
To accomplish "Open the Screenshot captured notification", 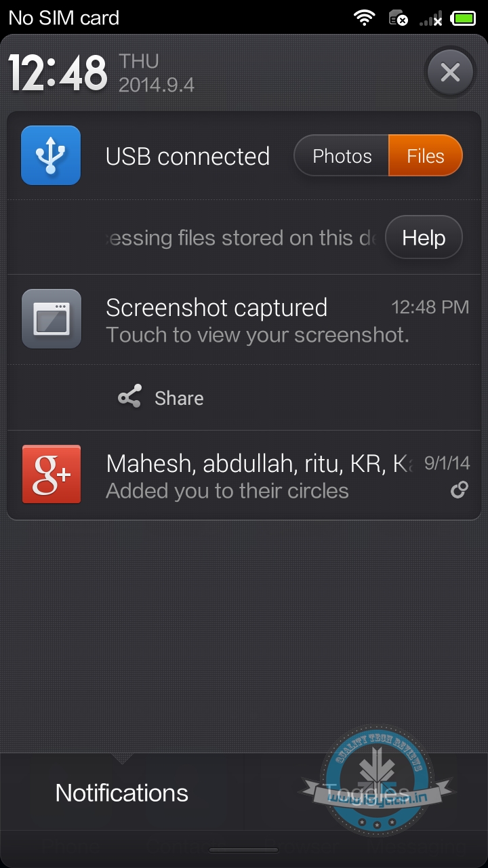I will (258, 319).
